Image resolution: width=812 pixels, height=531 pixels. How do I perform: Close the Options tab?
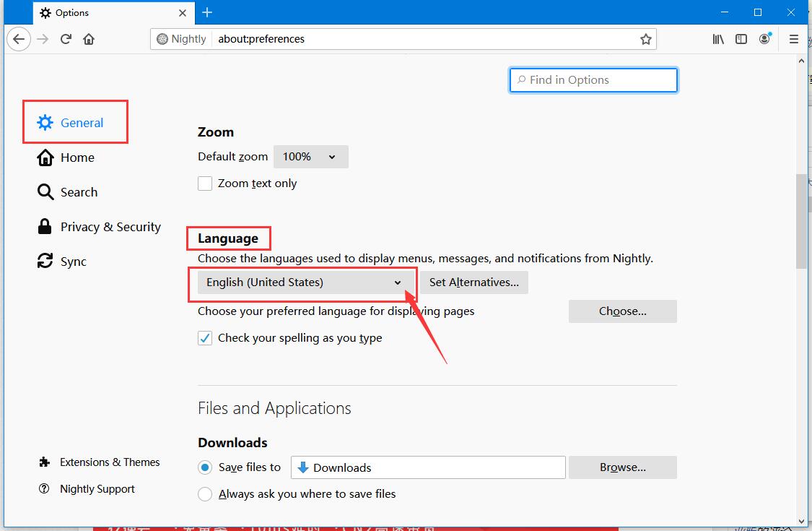pos(183,13)
